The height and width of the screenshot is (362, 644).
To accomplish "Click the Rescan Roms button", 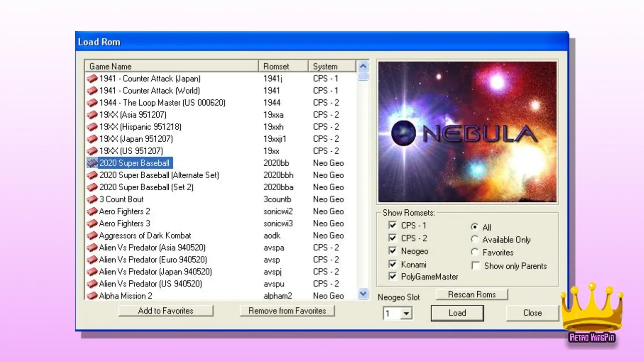I will pyautogui.click(x=472, y=294).
